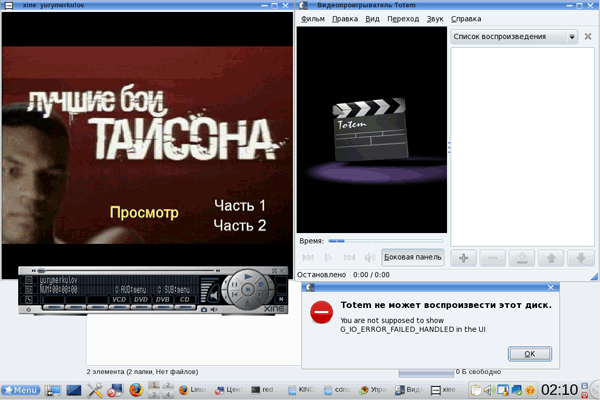Click the xine volume speaker control
The image size is (600, 400).
click(215, 296)
